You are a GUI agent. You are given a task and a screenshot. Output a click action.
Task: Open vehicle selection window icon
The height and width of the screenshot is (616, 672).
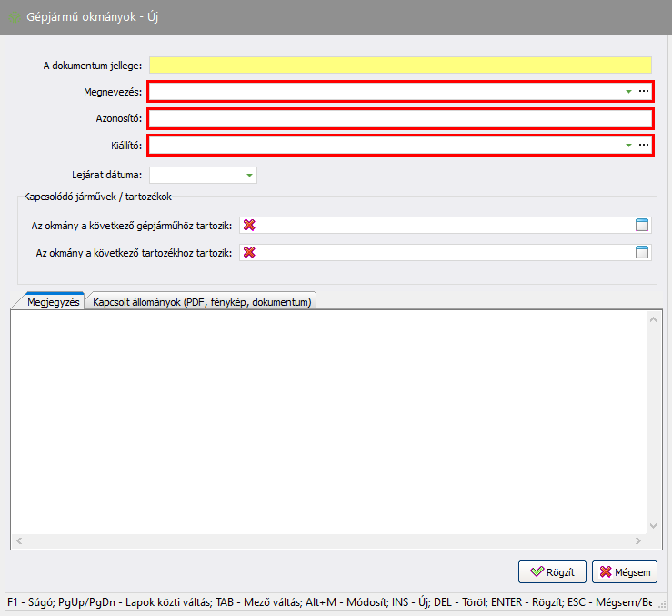tap(643, 226)
